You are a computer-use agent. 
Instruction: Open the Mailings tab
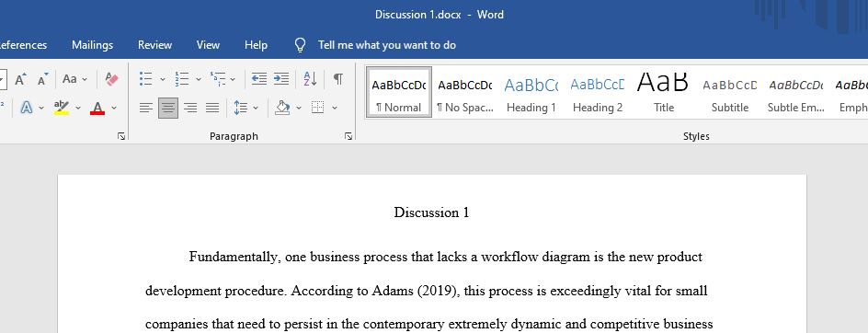click(93, 45)
